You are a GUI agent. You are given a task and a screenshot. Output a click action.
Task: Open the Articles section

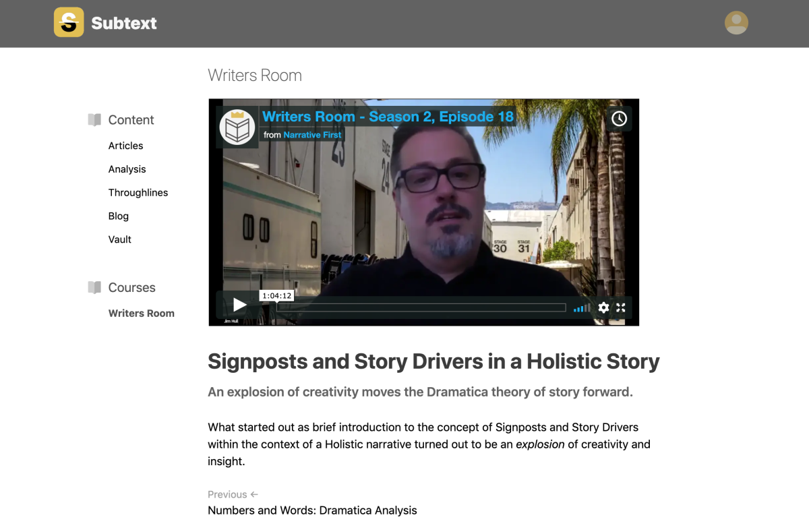point(126,146)
